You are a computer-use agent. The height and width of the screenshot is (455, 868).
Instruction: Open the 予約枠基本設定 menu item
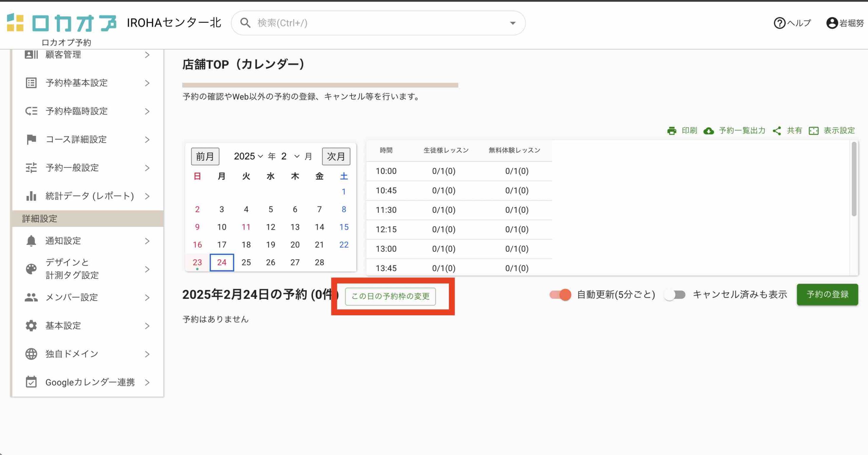[x=77, y=83]
